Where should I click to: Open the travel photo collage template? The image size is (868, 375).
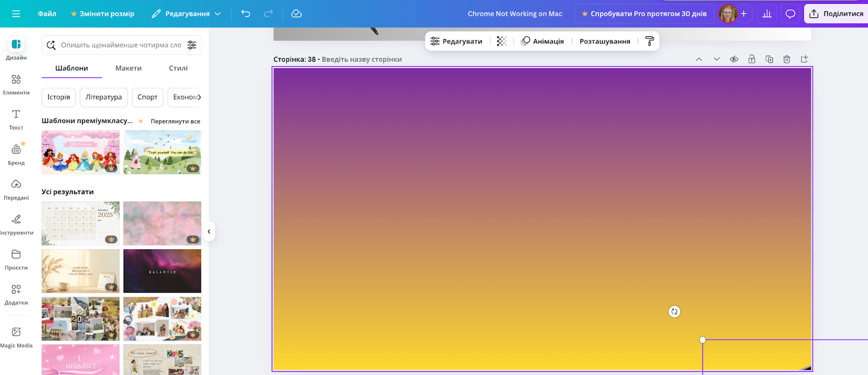[81, 319]
